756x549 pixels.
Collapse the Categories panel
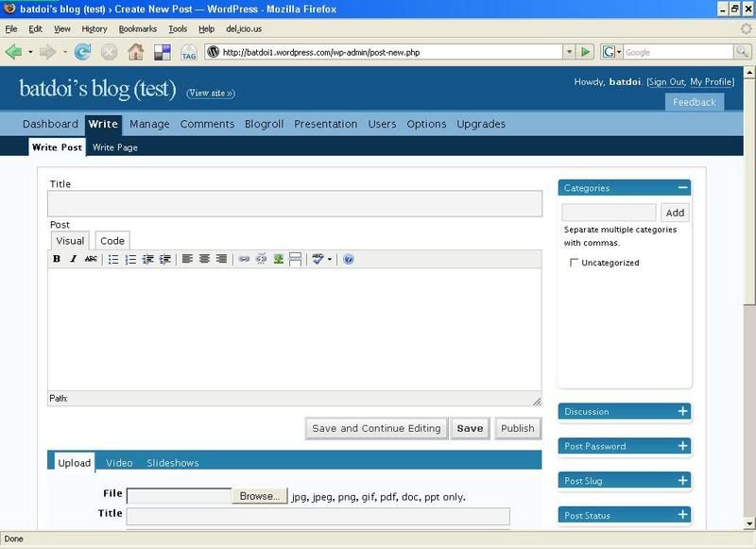tap(682, 188)
